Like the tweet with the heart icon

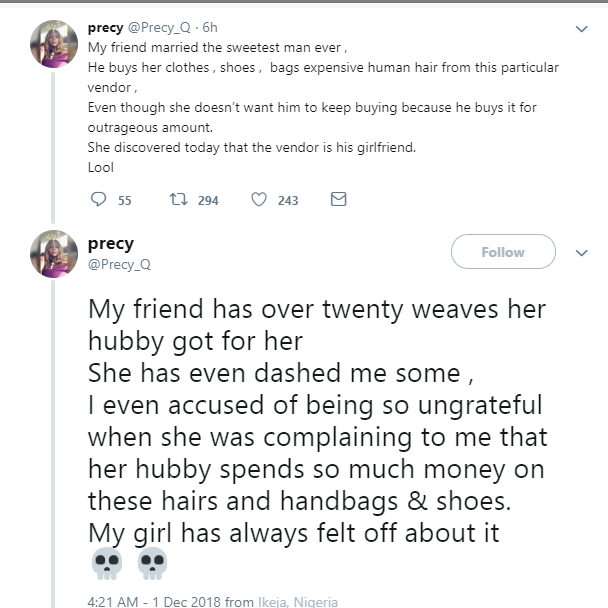click(258, 200)
